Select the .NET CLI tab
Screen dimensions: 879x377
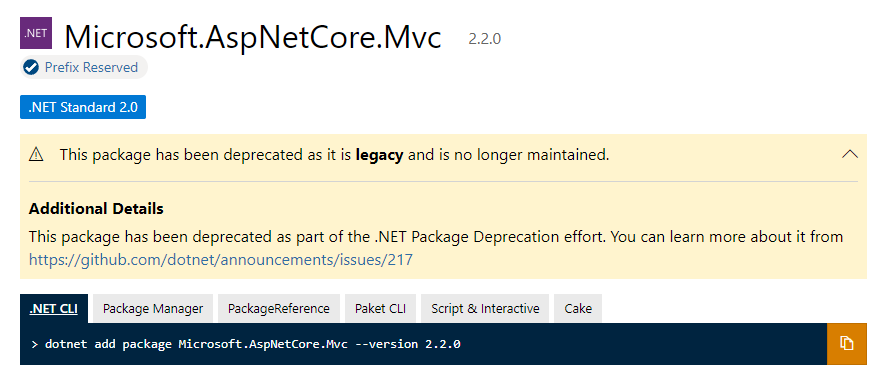pos(54,309)
